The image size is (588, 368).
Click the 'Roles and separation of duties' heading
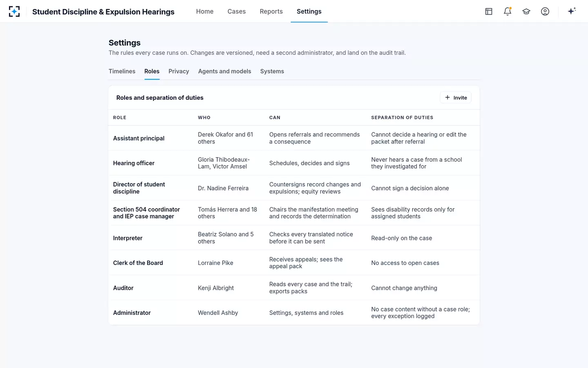tap(160, 98)
